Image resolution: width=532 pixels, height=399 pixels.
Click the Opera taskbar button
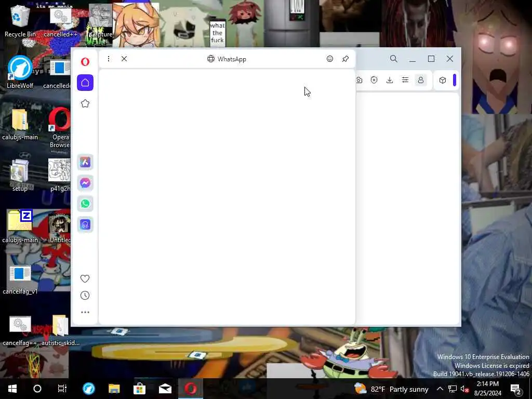(190, 389)
